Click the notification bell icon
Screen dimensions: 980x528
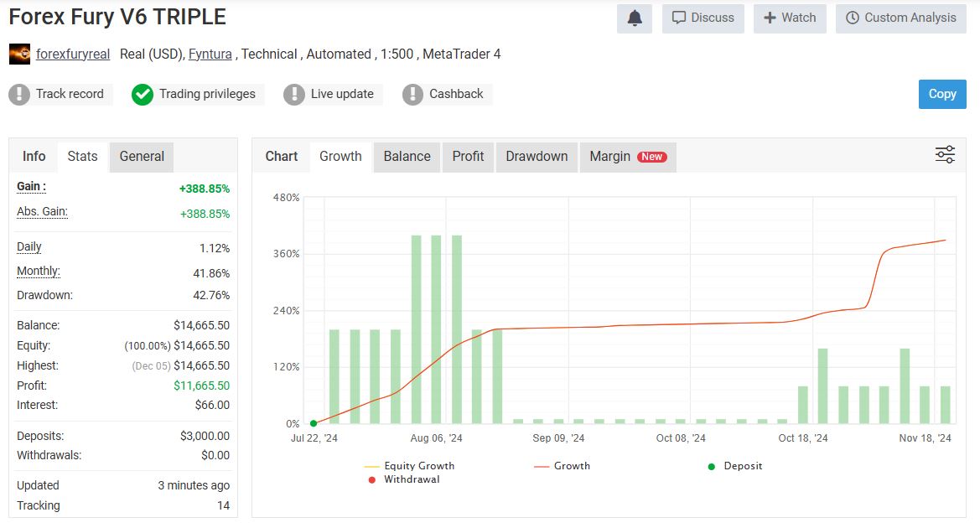(x=635, y=18)
